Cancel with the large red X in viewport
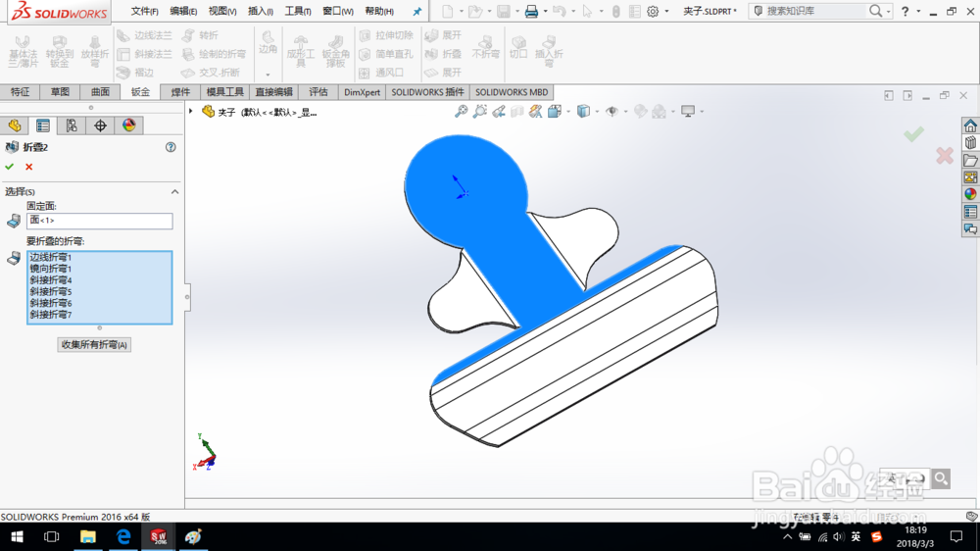Viewport: 980px width, 551px height. 945,156
